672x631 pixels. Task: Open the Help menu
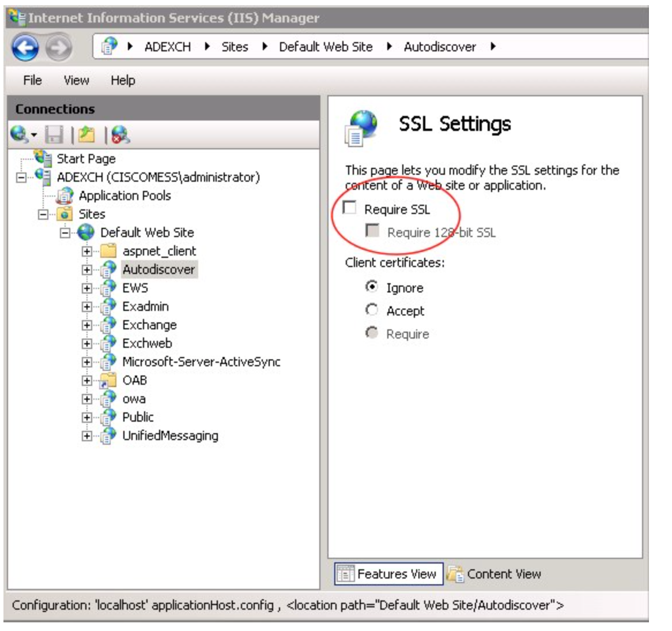[123, 80]
